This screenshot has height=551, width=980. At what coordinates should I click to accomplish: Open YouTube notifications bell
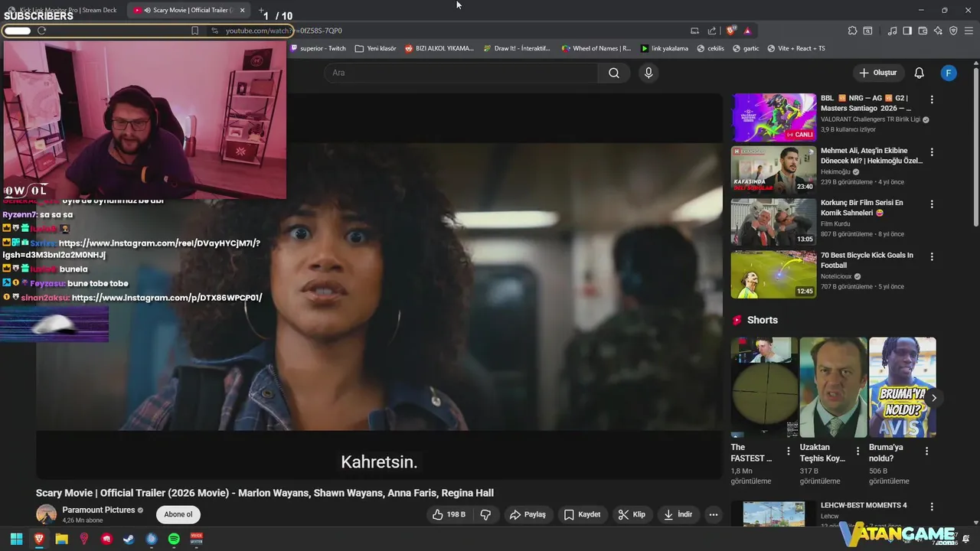(919, 73)
